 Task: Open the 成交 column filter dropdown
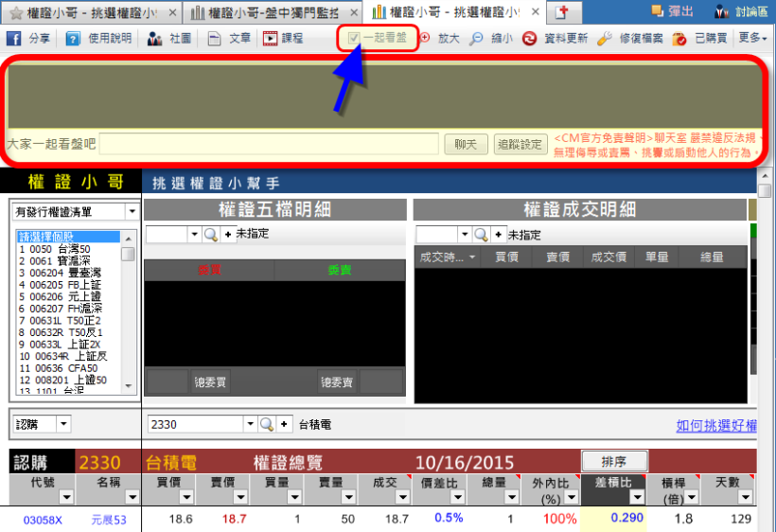point(403,496)
